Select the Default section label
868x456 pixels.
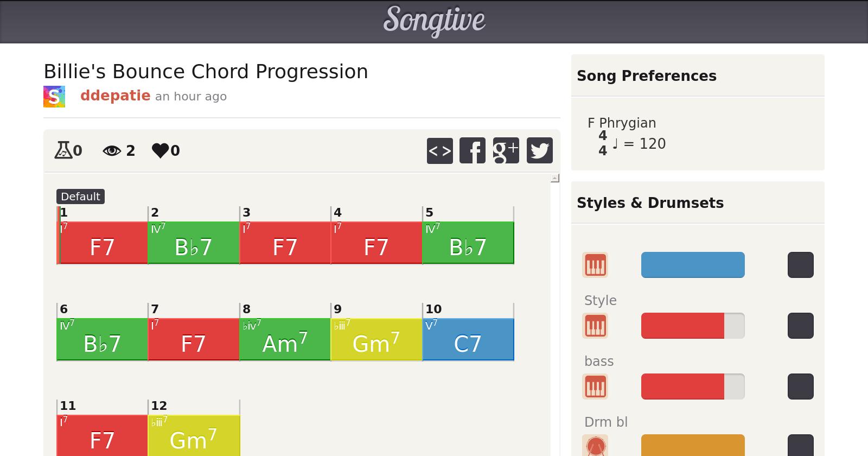point(80,197)
